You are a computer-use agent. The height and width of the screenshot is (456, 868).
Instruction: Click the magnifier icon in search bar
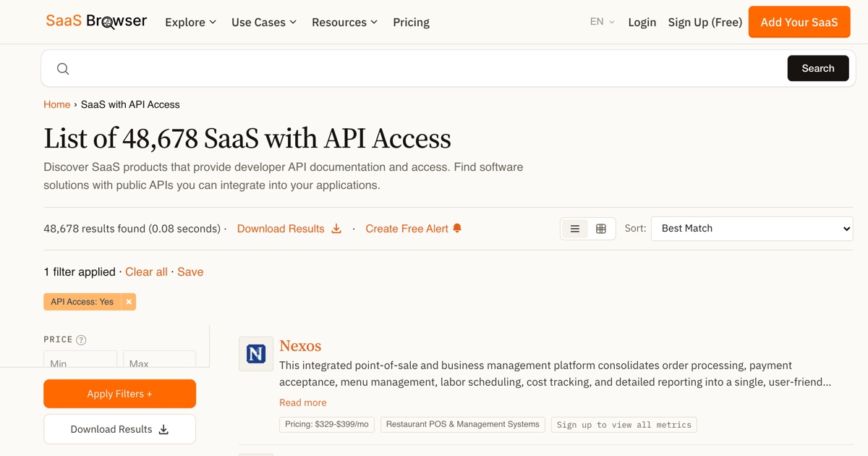(x=63, y=69)
